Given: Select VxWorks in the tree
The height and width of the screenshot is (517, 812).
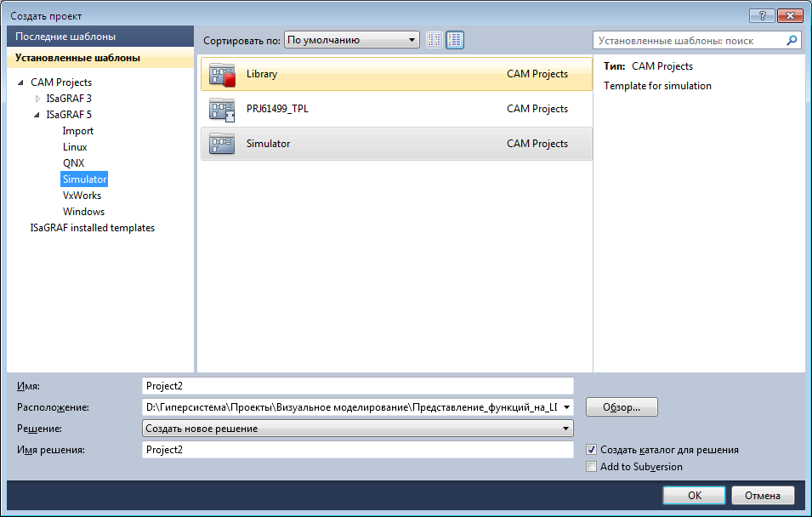Looking at the screenshot, I should click(82, 196).
